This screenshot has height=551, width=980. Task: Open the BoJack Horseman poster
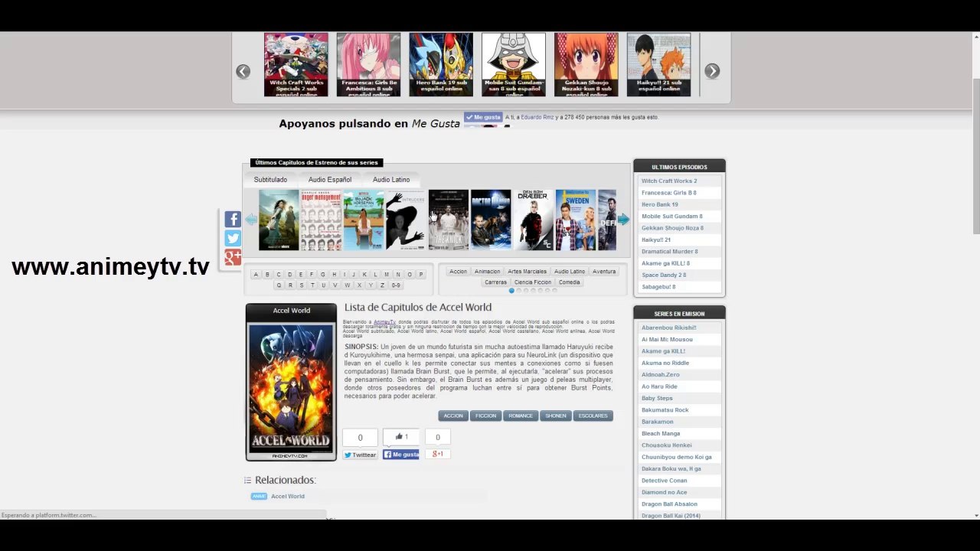(364, 220)
